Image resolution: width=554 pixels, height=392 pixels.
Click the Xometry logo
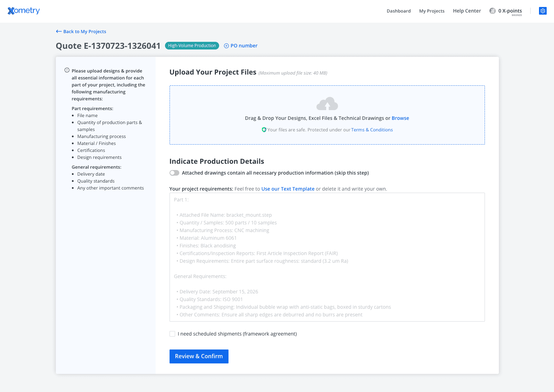pos(24,11)
